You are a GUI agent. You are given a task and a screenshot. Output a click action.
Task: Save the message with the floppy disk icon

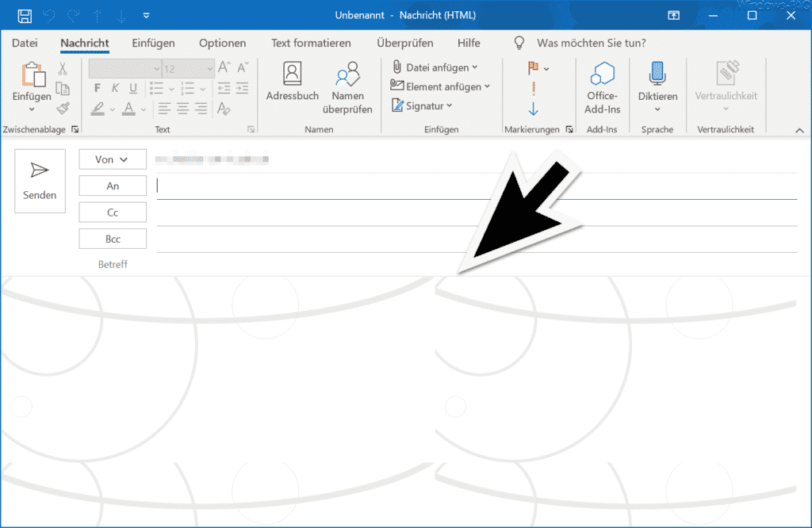coord(25,16)
